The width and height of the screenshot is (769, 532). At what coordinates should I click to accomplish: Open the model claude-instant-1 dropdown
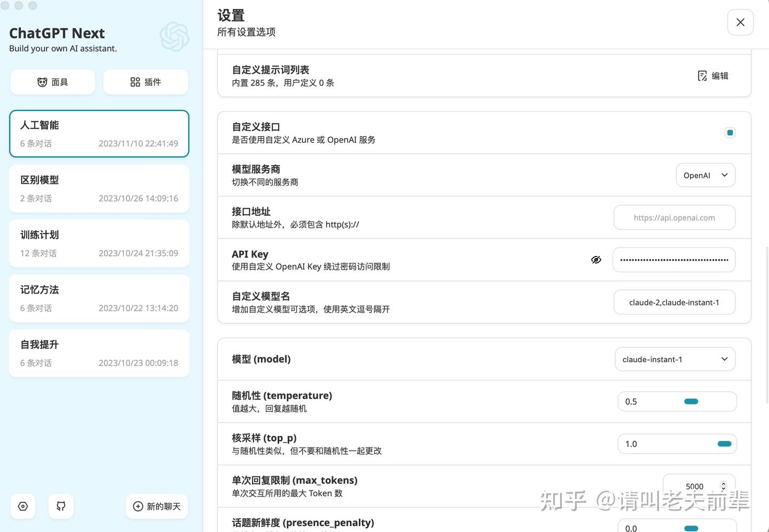pos(674,359)
